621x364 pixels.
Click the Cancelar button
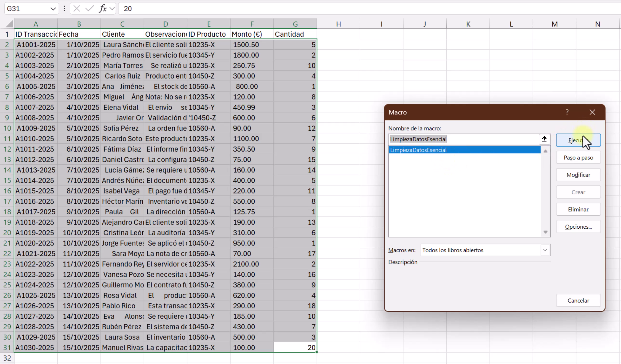click(x=578, y=300)
